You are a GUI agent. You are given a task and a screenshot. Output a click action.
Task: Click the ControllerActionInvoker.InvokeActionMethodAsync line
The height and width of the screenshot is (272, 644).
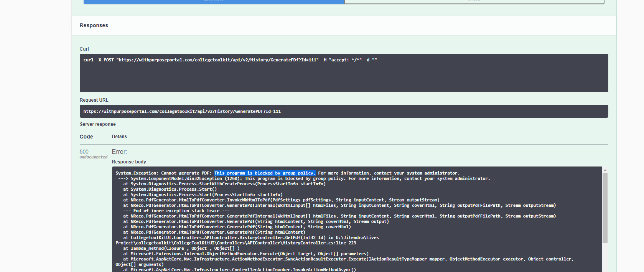(239, 270)
